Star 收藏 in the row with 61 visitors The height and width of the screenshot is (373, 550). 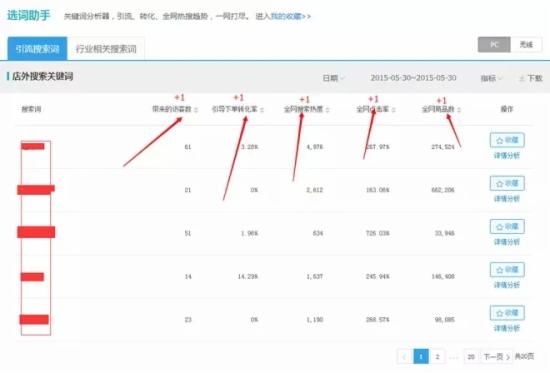point(507,140)
